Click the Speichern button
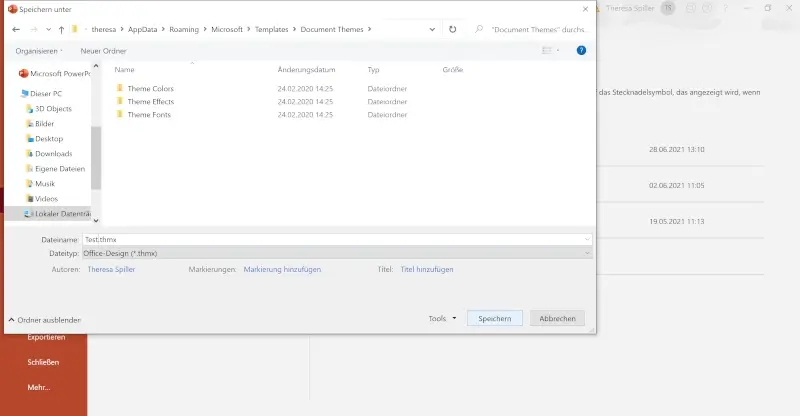Image resolution: width=800 pixels, height=416 pixels. click(494, 318)
